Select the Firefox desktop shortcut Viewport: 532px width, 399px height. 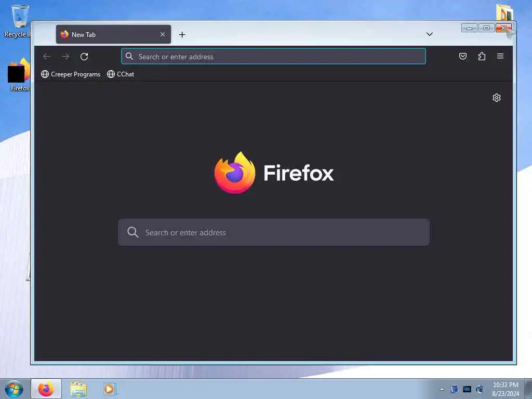pos(19,75)
